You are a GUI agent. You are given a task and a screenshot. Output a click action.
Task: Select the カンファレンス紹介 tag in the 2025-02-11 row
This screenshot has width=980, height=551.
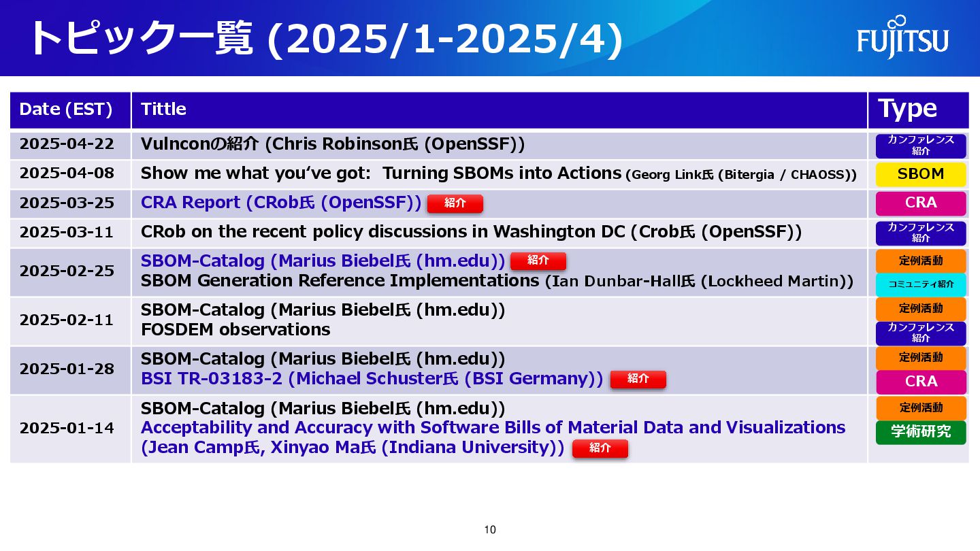921,333
